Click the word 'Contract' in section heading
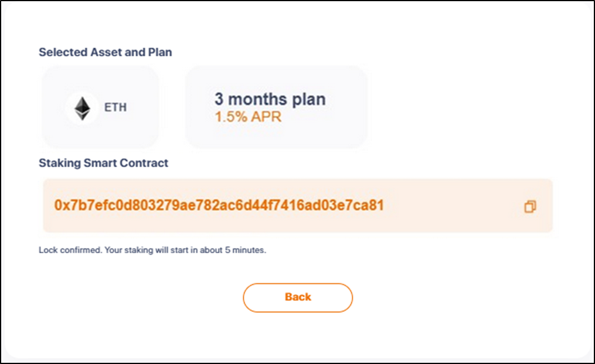595x364 pixels. (x=144, y=163)
